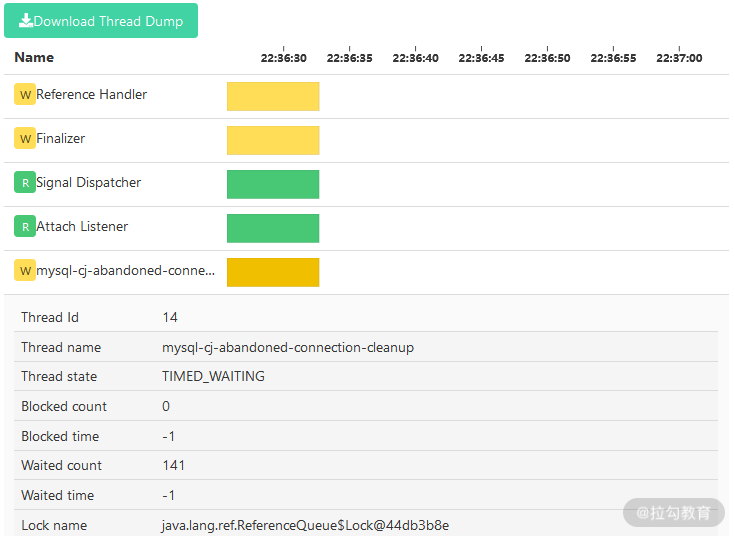Click the W badge beside mysql-cj-abandoned thread
This screenshot has height=536, width=735.
coord(25,271)
